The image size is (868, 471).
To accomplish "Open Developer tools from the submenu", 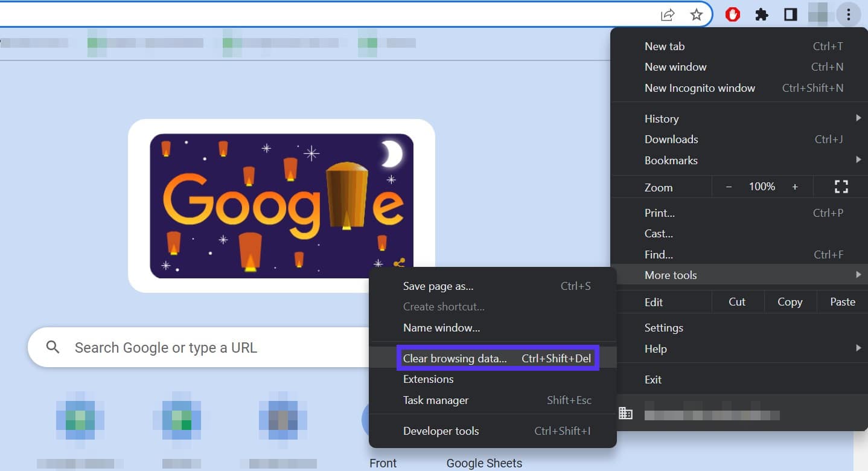I will [441, 431].
